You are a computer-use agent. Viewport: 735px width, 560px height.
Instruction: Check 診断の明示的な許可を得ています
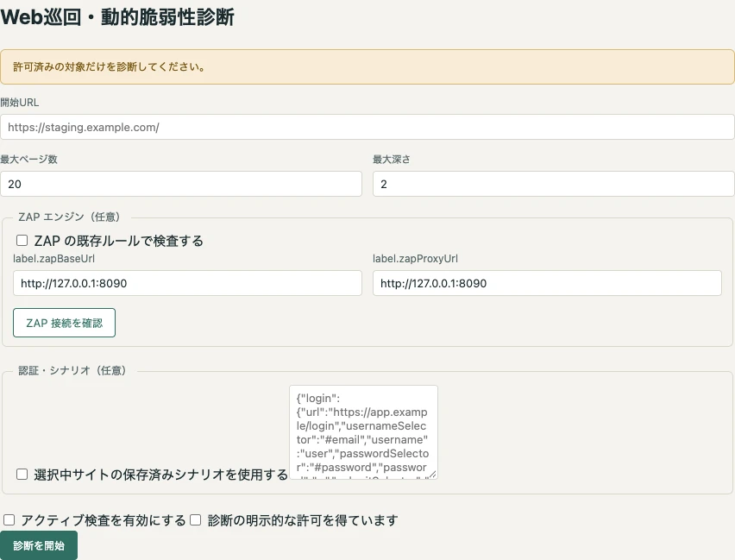pos(196,519)
